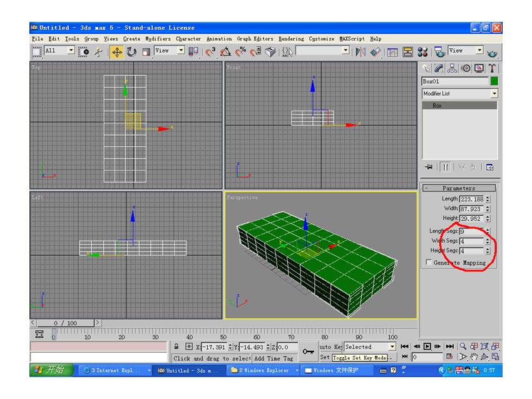Collapse the Parameters rollout
532x399 pixels.
(459, 188)
